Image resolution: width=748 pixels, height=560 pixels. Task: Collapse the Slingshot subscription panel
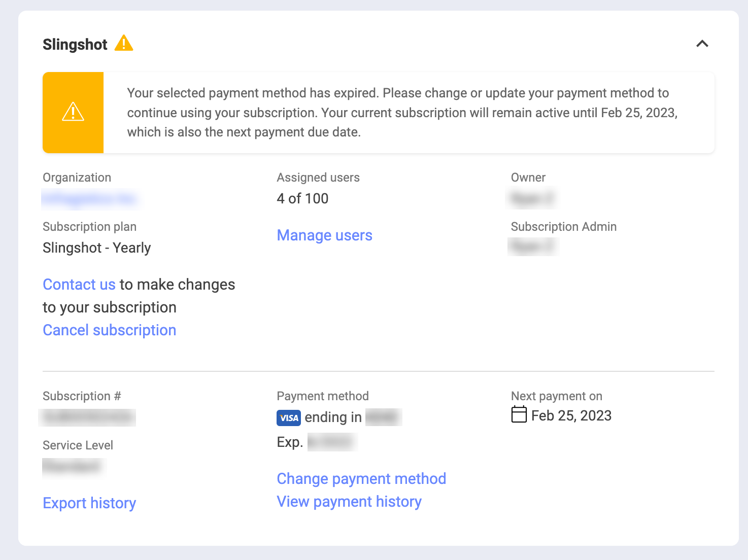pyautogui.click(x=702, y=44)
